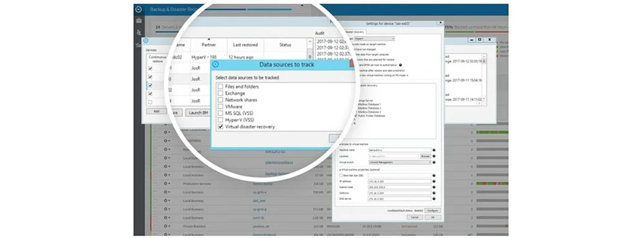
Task: Click OK in the Settings dialog
Action: point(433,217)
